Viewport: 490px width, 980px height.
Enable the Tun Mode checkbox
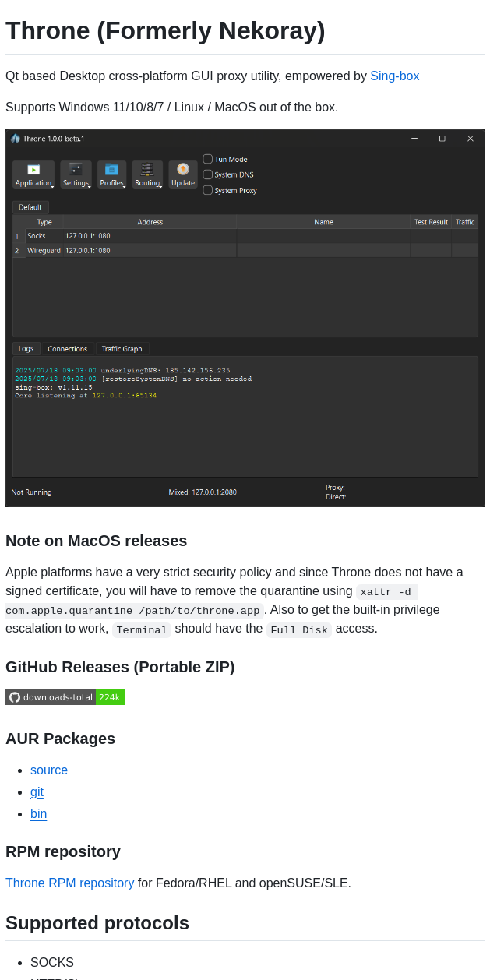click(x=208, y=159)
